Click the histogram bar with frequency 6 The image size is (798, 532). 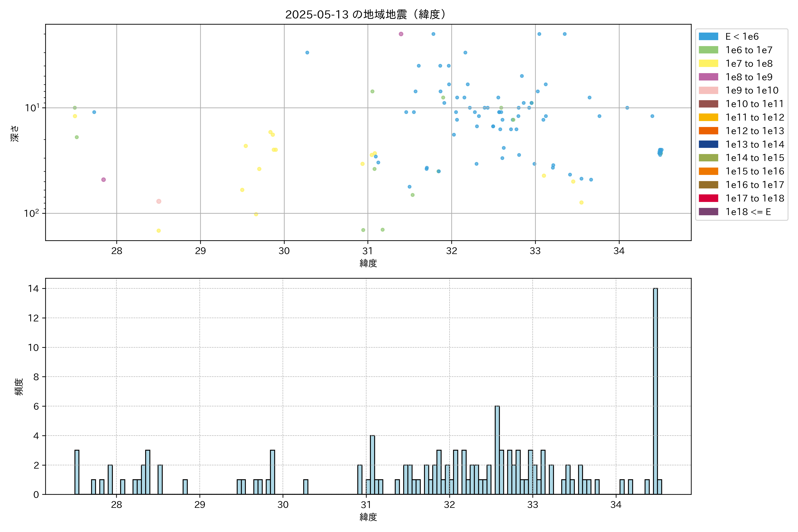(497, 450)
